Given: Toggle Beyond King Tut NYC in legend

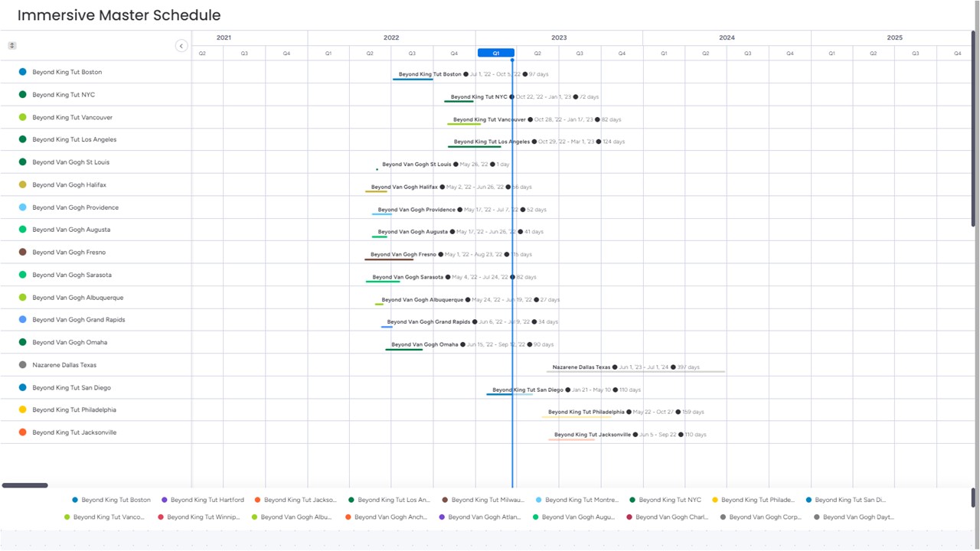Looking at the screenshot, I should (x=665, y=500).
